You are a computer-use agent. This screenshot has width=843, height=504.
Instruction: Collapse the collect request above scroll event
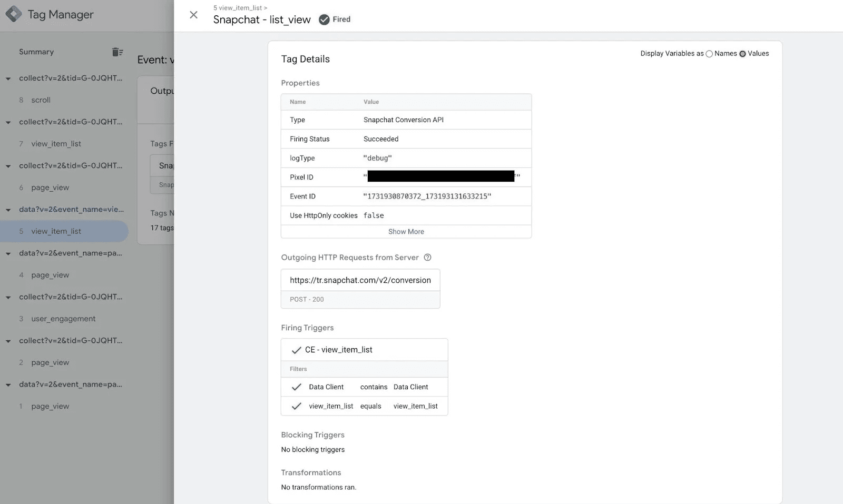[8, 78]
